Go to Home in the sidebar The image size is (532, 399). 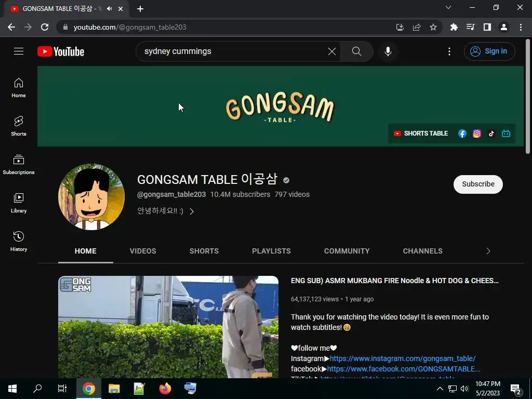[x=19, y=88]
